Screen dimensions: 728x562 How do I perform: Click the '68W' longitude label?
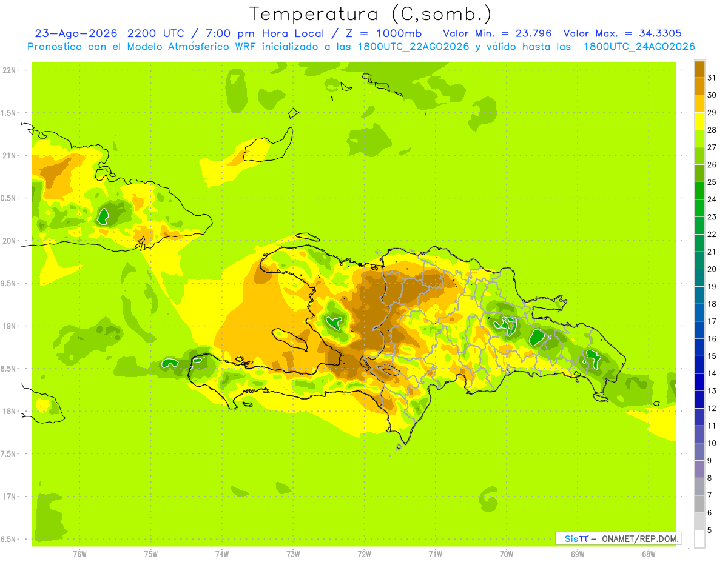click(x=649, y=554)
